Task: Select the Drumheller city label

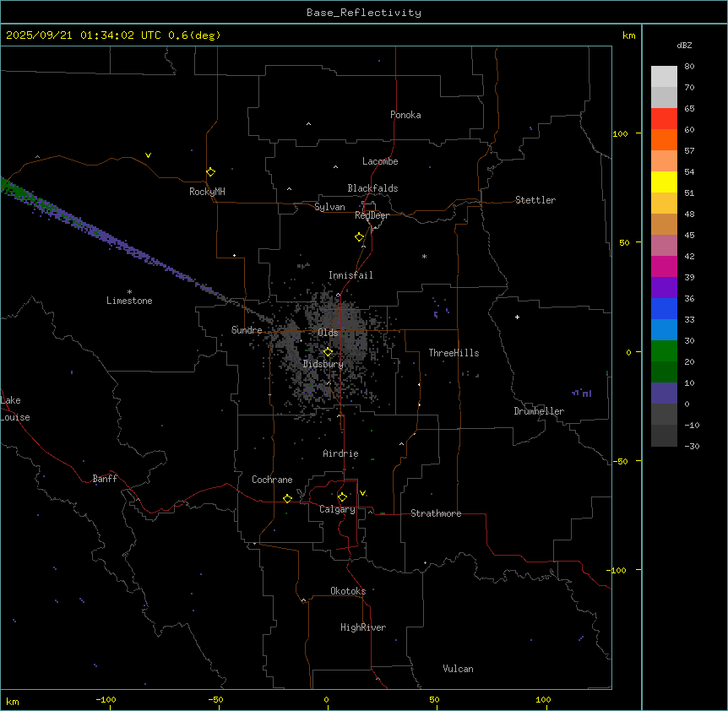Action: [x=539, y=411]
